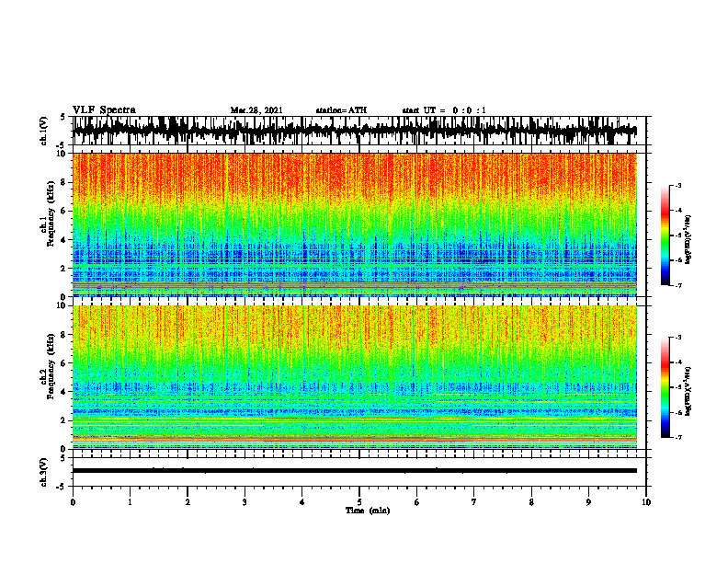728x563 pixels.
Task: Select the "Time (min)" axis label
Action: coord(368,511)
